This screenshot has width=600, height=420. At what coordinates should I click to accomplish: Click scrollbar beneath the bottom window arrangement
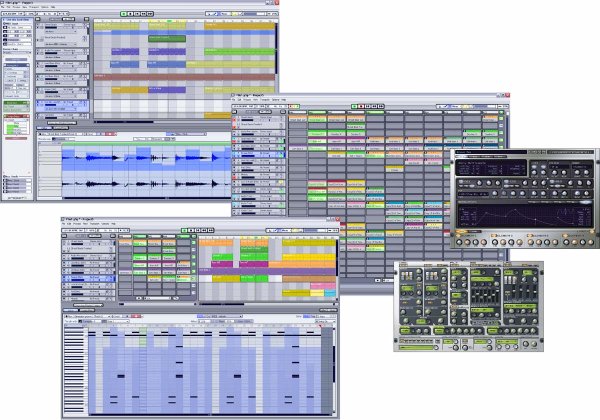[x=268, y=304]
